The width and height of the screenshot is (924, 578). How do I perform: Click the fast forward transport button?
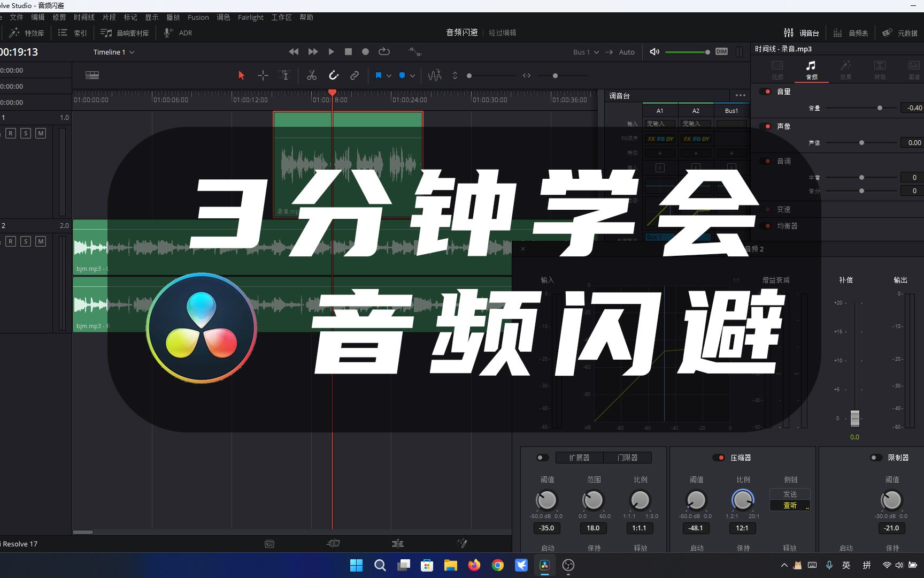point(313,52)
